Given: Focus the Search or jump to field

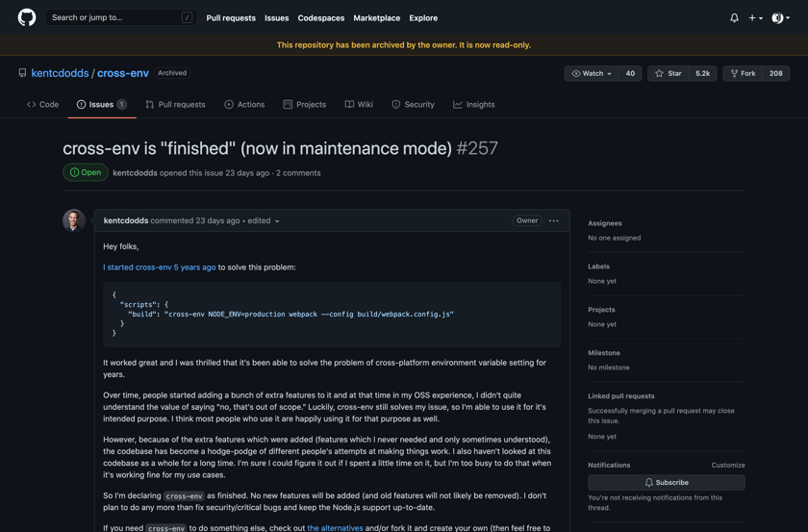Looking at the screenshot, I should (x=120, y=17).
